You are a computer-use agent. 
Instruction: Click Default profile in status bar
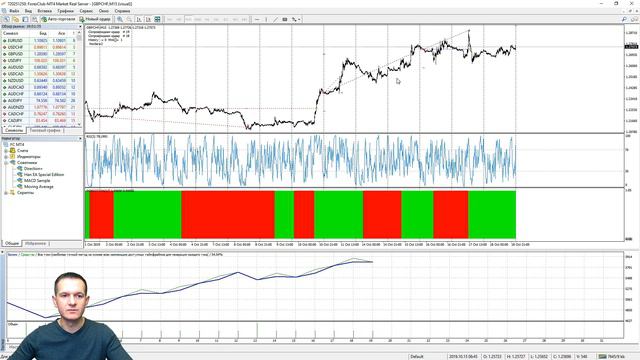pyautogui.click(x=417, y=357)
